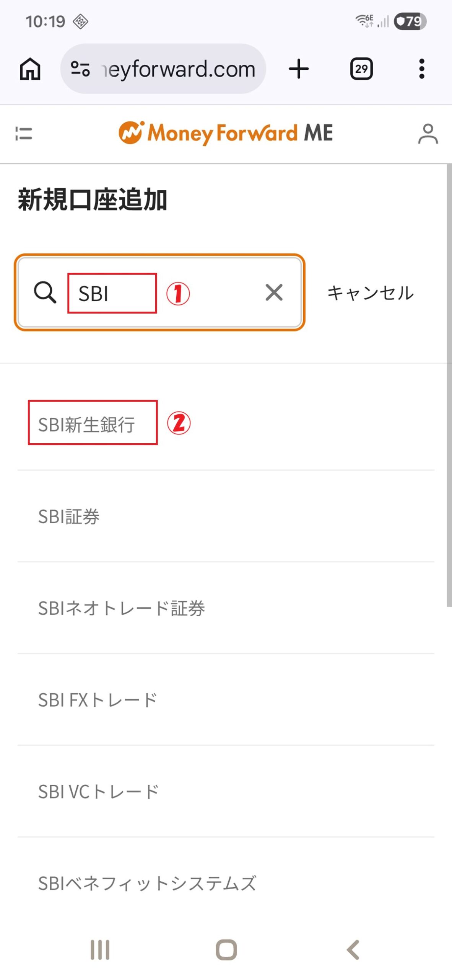Tap the Money Forward ME logo
452x980 pixels.
(226, 133)
